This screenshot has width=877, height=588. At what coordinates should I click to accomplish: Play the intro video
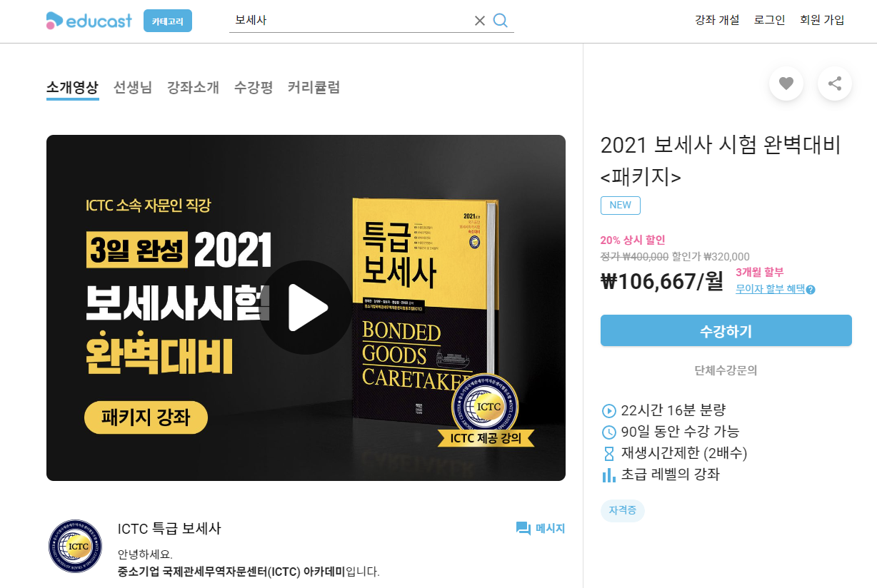pos(306,308)
